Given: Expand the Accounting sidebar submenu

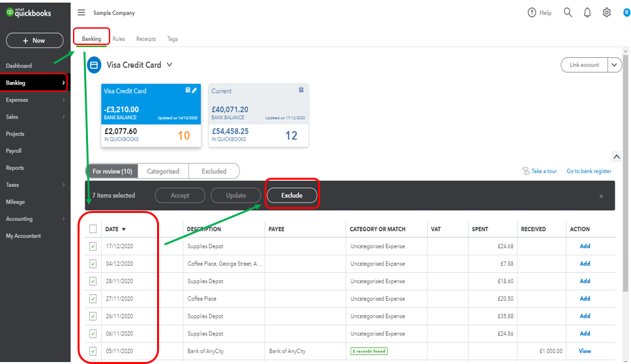Looking at the screenshot, I should tap(63, 219).
